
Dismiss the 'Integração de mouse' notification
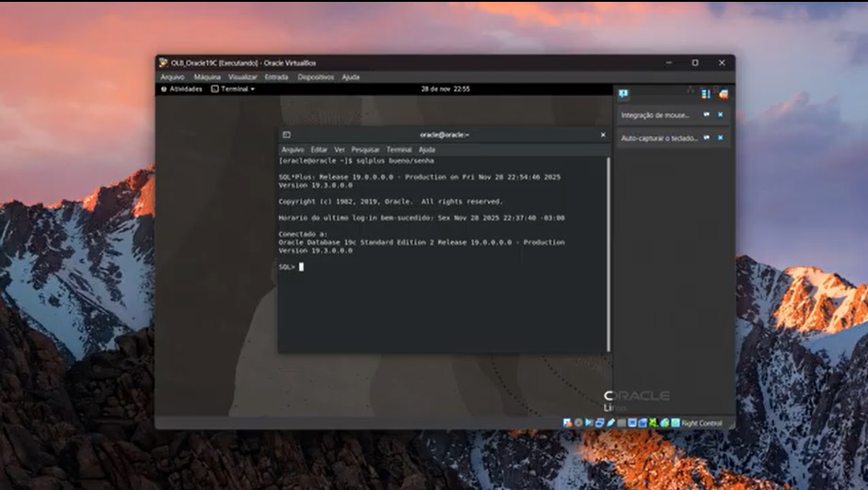720,115
